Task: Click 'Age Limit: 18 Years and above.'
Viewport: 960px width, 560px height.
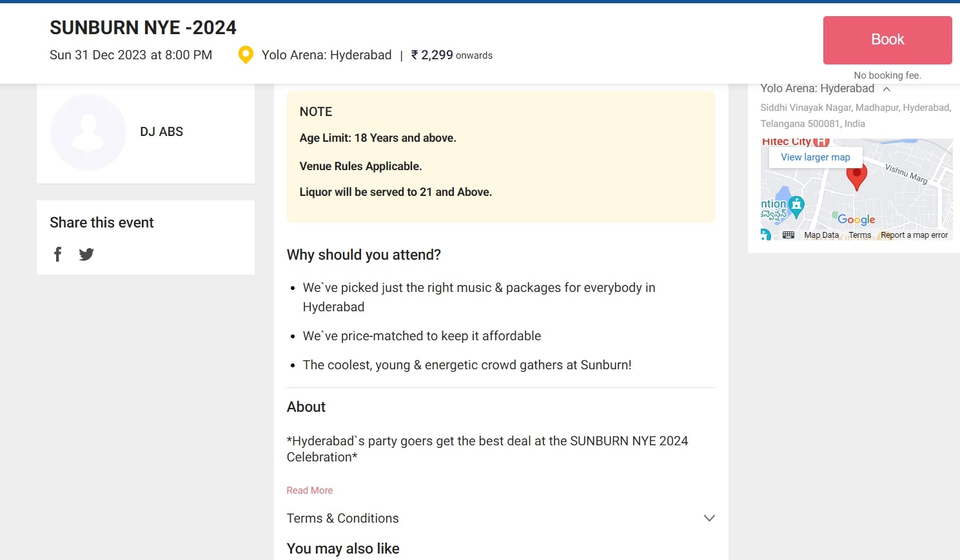Action: tap(378, 138)
